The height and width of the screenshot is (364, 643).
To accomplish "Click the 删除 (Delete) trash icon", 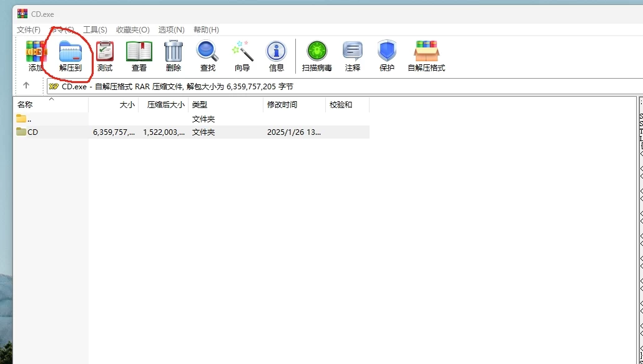I will pyautogui.click(x=172, y=55).
